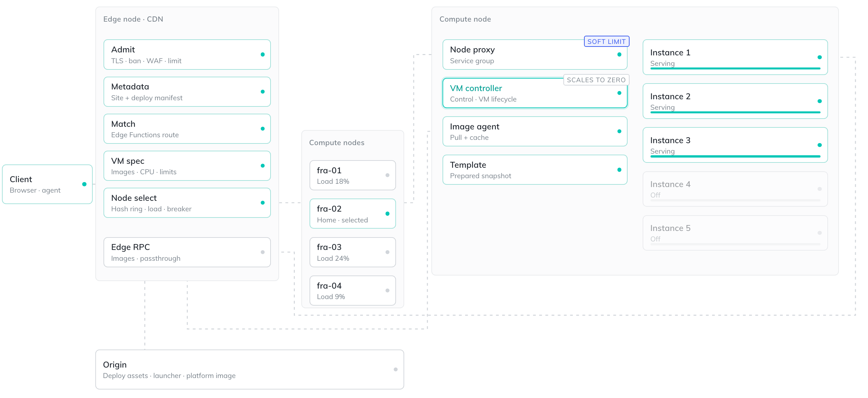Open the Origin deploy assets card
This screenshot has width=868, height=398.
click(x=250, y=370)
